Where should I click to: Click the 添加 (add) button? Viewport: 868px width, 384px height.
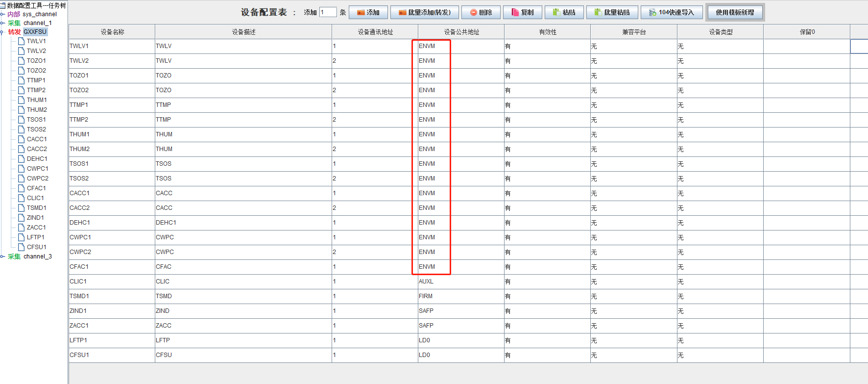[x=368, y=12]
